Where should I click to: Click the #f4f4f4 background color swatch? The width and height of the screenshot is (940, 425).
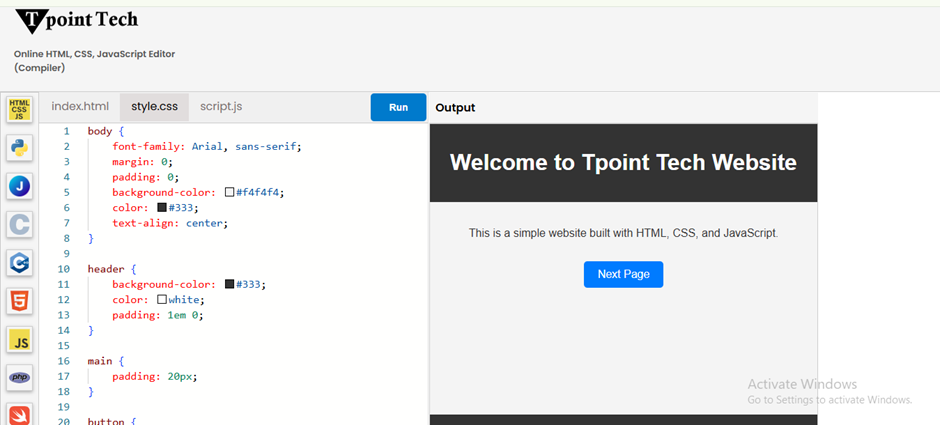(x=229, y=192)
